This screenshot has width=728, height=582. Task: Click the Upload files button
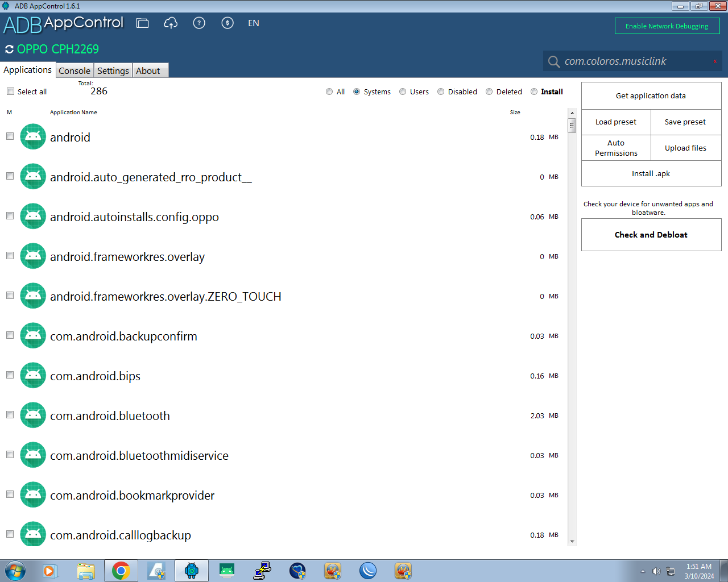[686, 148]
